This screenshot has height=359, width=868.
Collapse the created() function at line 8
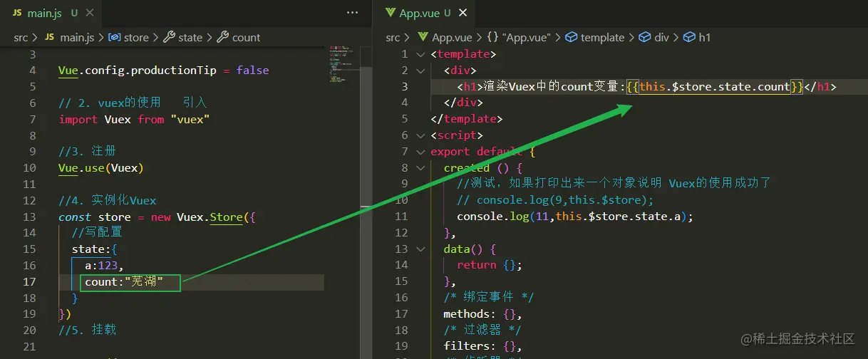pyautogui.click(x=421, y=168)
